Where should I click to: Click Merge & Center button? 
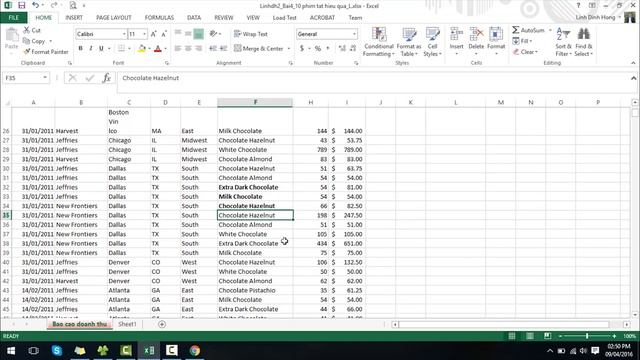tap(259, 49)
